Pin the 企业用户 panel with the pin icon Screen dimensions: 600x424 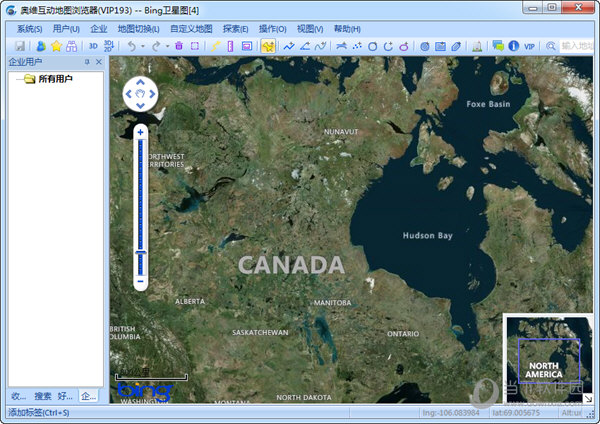click(87, 62)
